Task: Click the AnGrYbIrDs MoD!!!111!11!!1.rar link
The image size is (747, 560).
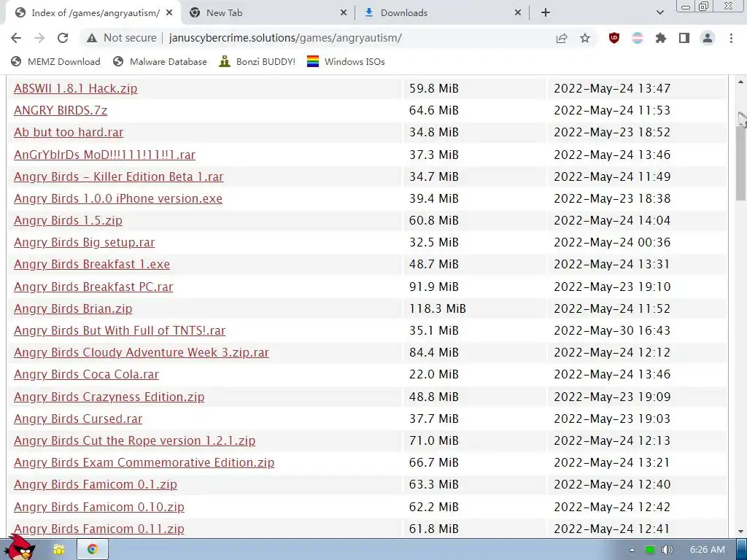Action: 104,155
